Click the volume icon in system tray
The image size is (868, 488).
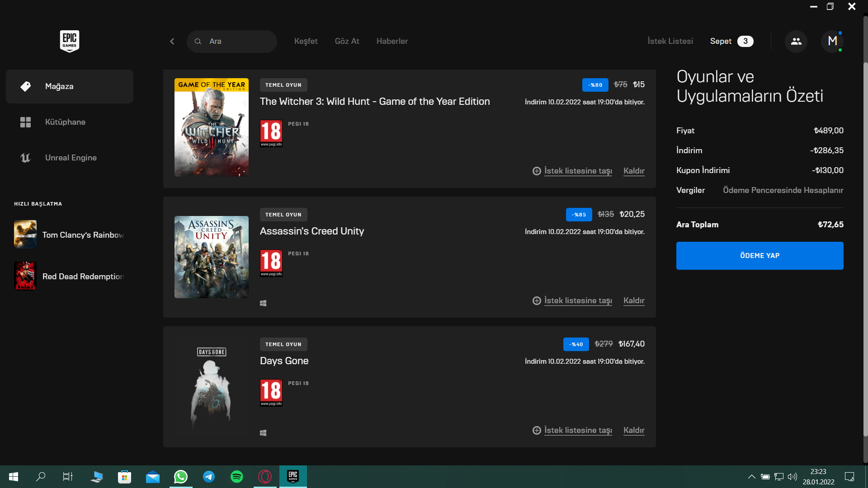tap(792, 477)
